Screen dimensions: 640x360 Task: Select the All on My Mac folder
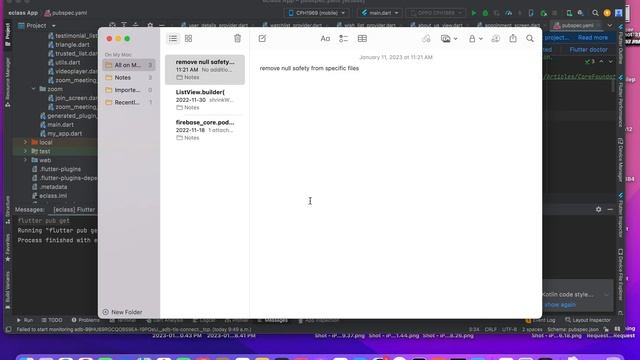[129, 65]
